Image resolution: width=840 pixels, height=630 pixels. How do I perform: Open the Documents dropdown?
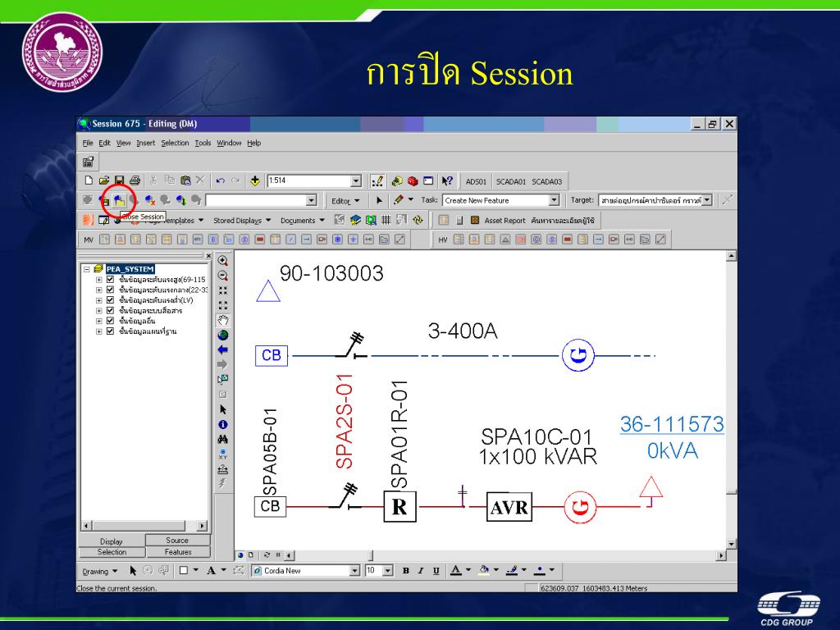point(302,220)
